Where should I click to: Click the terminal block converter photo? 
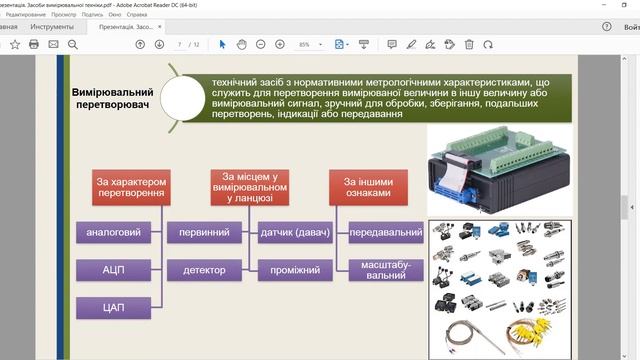point(500,170)
